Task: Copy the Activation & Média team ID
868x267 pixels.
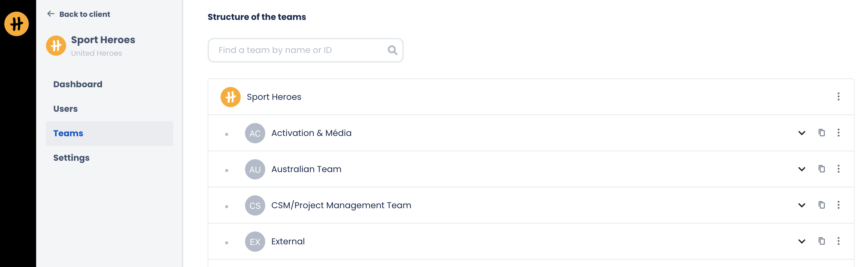Action: tap(821, 133)
